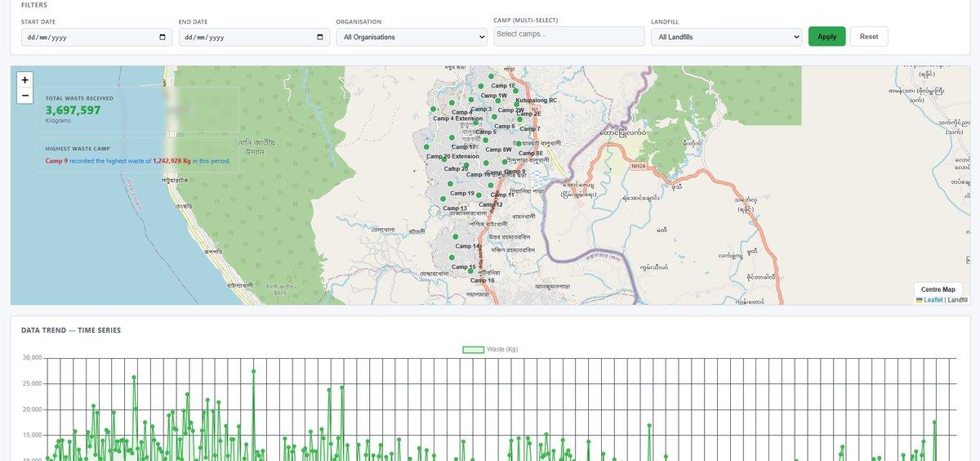Click the Start Date input field
980x461 pixels.
point(96,37)
